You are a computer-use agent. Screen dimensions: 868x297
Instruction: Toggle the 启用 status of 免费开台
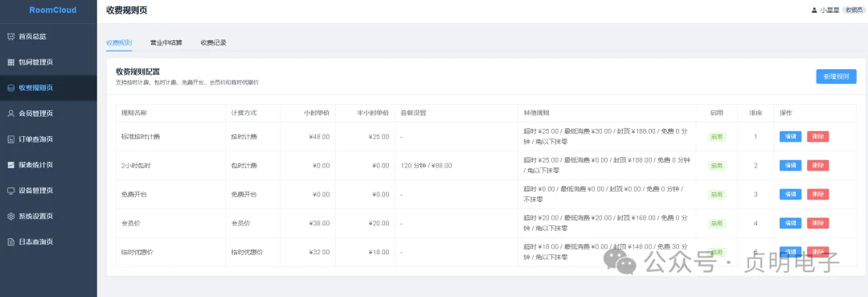pos(717,194)
